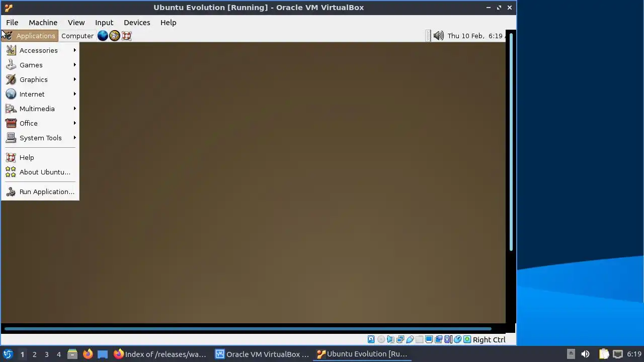This screenshot has height=362, width=644.
Task: Open the Internet submenu
Action: (40, 94)
